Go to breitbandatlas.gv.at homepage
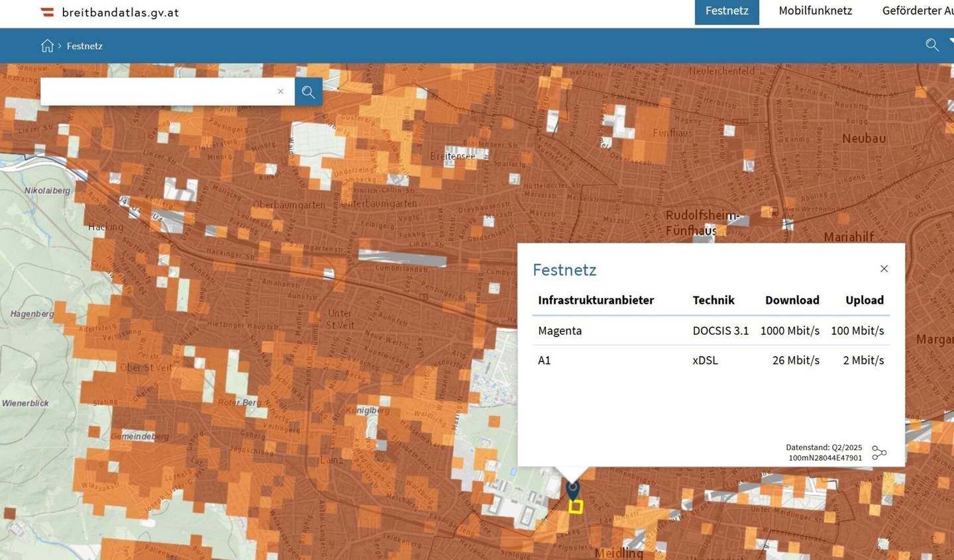 pyautogui.click(x=120, y=12)
